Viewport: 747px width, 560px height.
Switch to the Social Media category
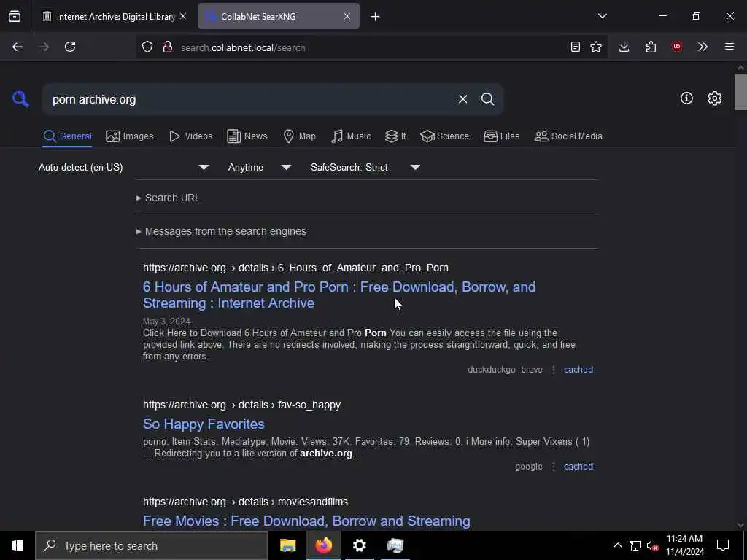click(568, 136)
